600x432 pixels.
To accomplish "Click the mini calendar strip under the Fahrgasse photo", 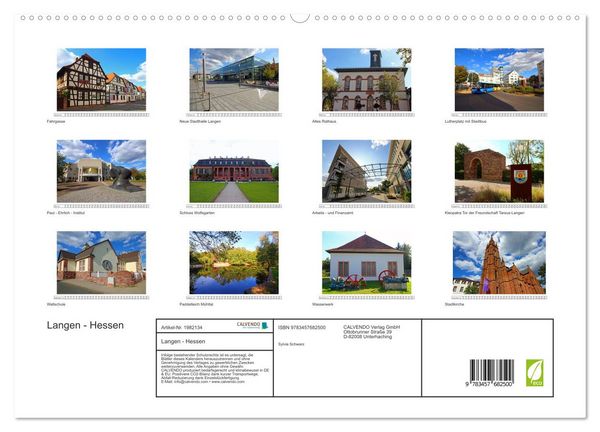I will 101,115.
